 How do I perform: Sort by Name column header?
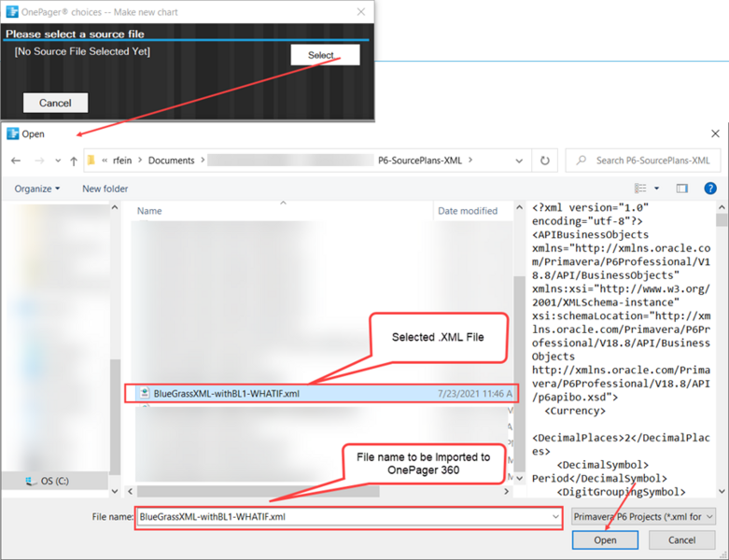[149, 211]
